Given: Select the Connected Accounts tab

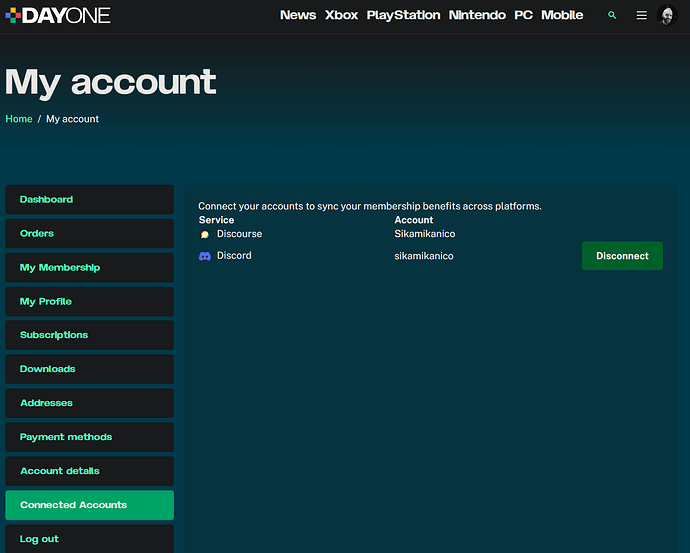Looking at the screenshot, I should pyautogui.click(x=89, y=505).
